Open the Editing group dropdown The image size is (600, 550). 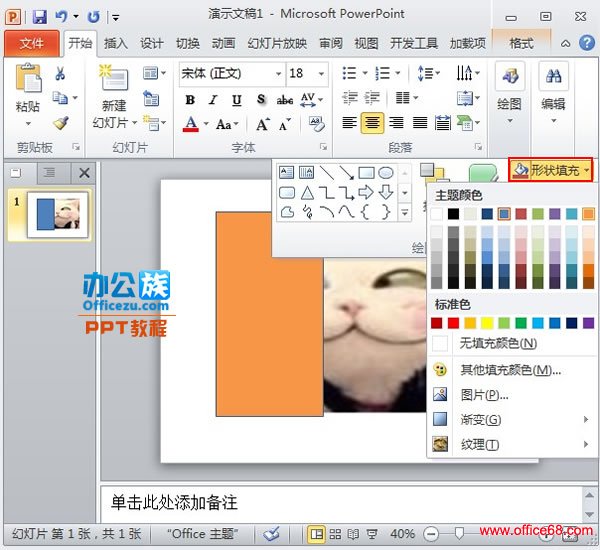553,94
